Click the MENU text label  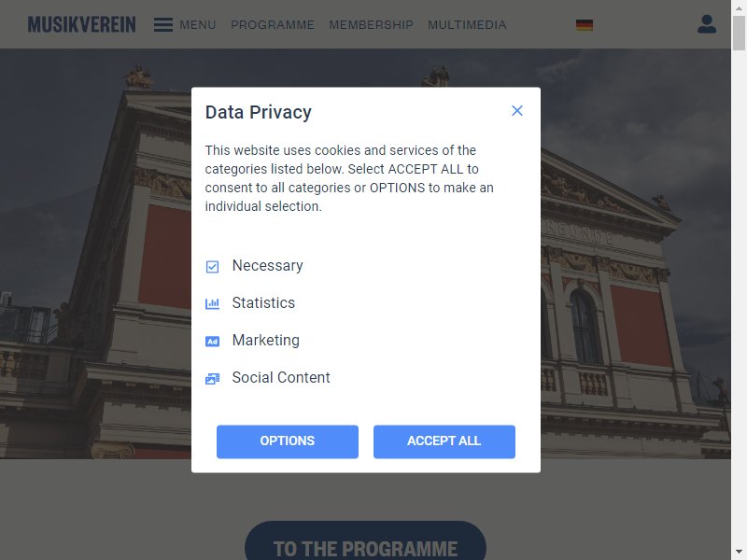198,25
